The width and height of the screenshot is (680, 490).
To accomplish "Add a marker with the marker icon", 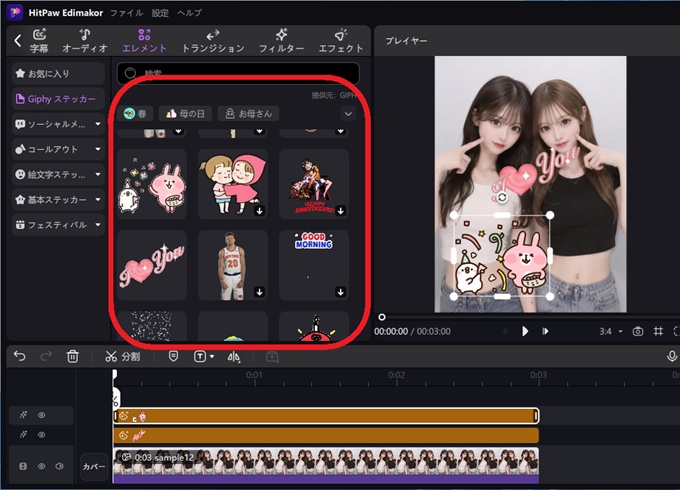I will 173,356.
